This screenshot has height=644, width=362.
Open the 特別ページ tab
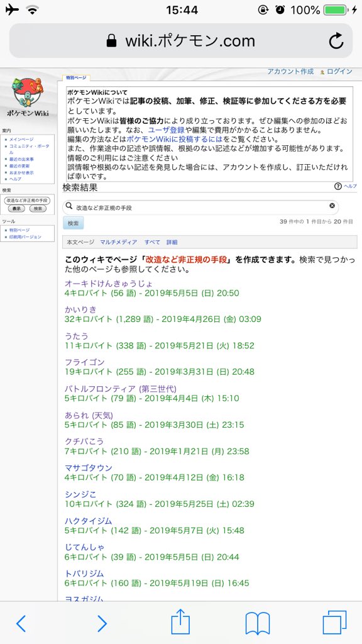(76, 77)
